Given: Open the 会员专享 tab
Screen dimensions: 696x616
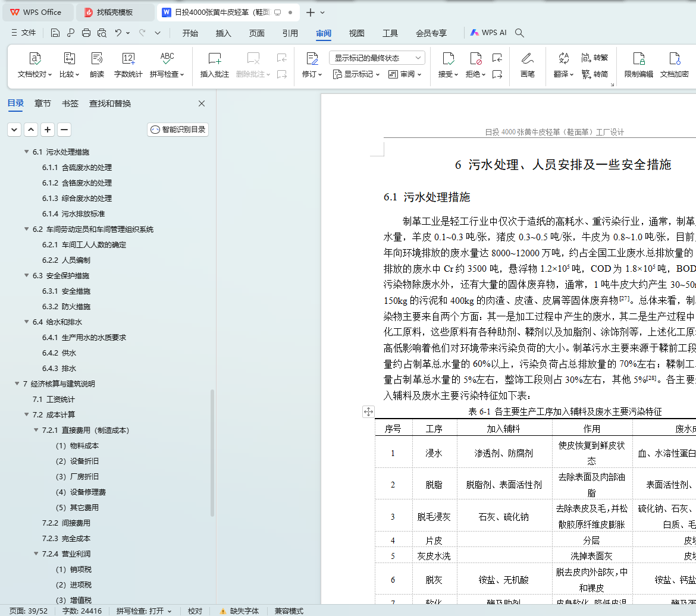Looking at the screenshot, I should tap(431, 33).
